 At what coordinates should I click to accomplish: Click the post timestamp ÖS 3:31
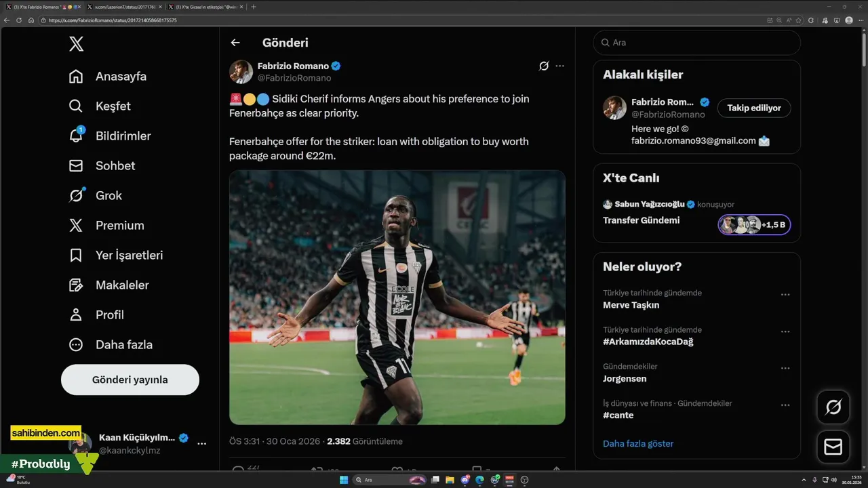pyautogui.click(x=276, y=441)
